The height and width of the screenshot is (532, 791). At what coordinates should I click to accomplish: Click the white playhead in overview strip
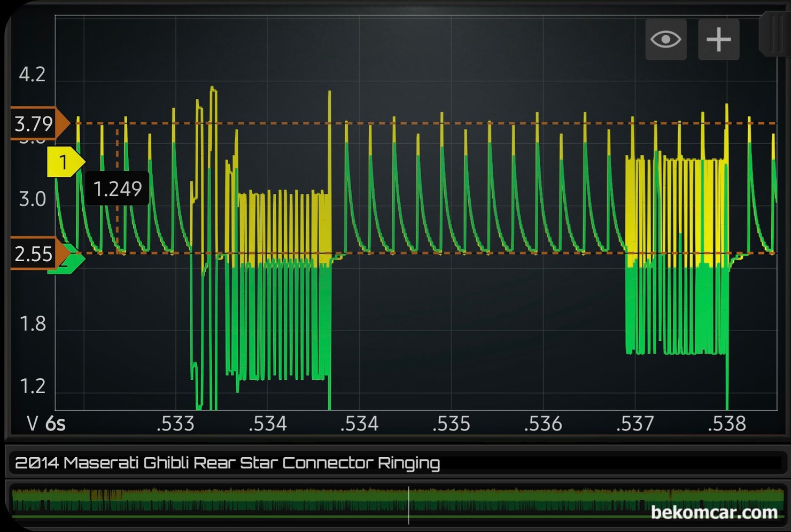click(x=408, y=504)
